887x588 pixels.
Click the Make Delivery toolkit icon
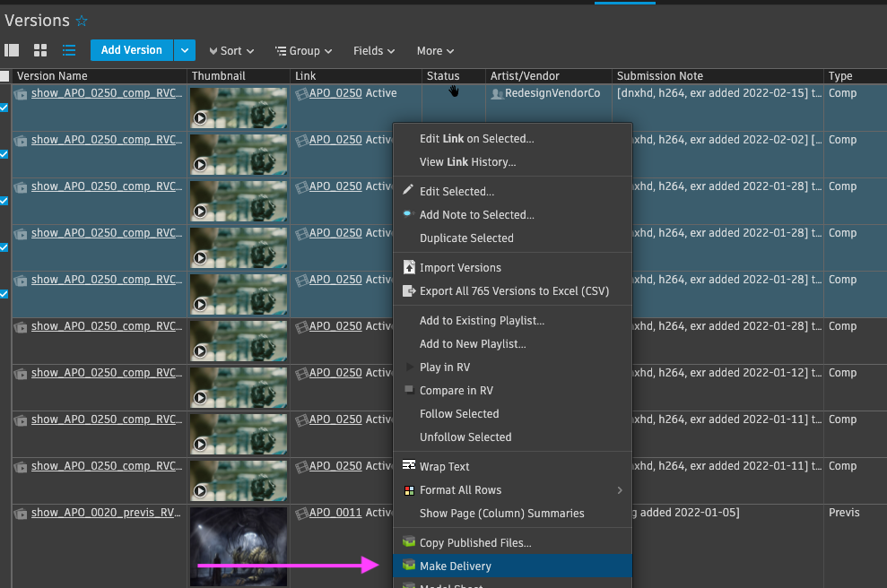pyautogui.click(x=408, y=565)
